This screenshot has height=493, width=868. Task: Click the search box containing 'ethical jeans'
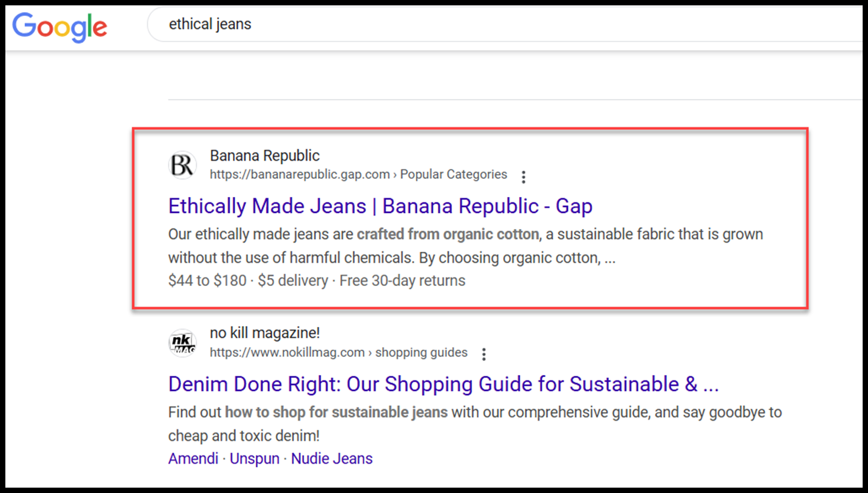(x=469, y=25)
